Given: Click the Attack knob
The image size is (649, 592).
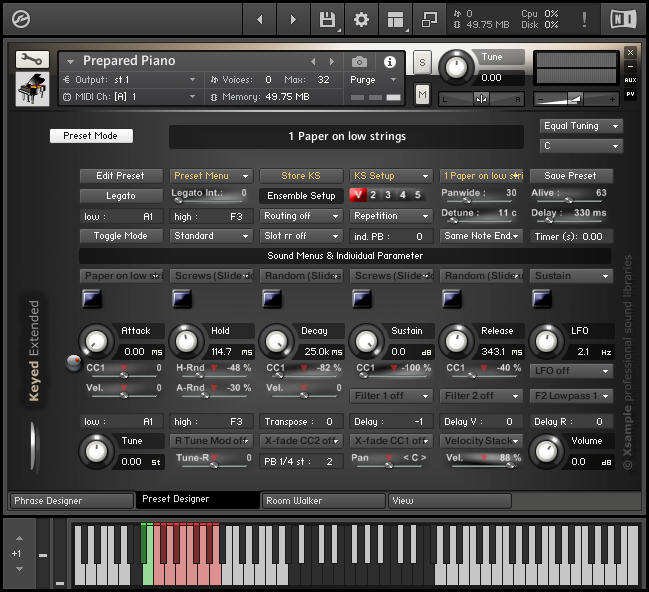Looking at the screenshot, I should click(x=96, y=342).
